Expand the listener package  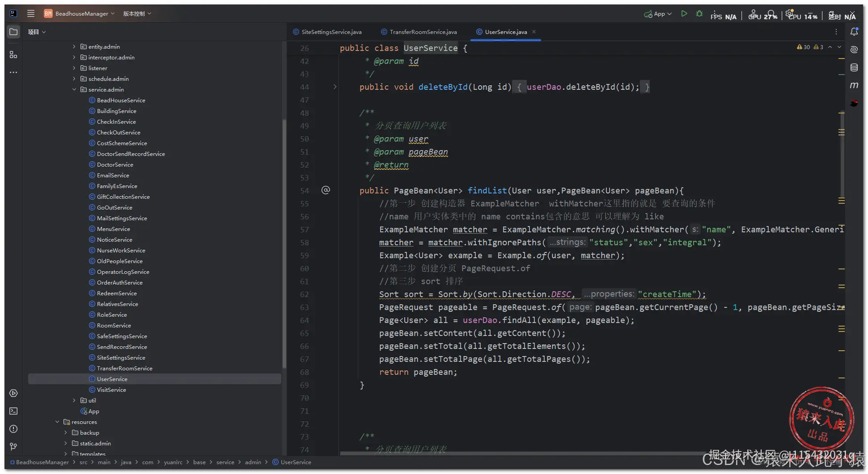[74, 68]
